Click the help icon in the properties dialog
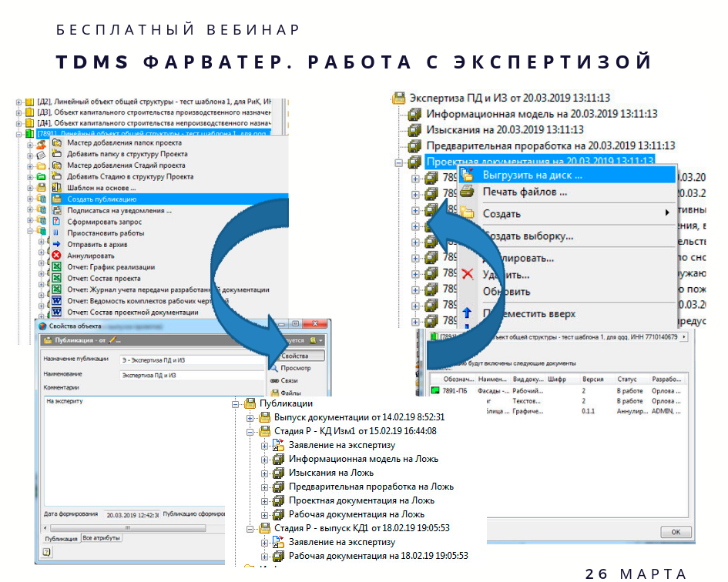Image resolution: width=728 pixels, height=582 pixels. coord(46,552)
